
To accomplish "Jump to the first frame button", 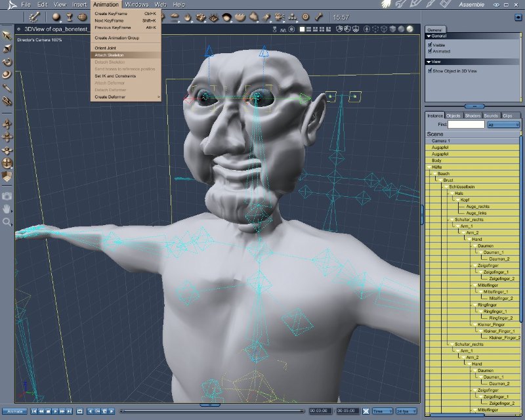I will (34, 411).
